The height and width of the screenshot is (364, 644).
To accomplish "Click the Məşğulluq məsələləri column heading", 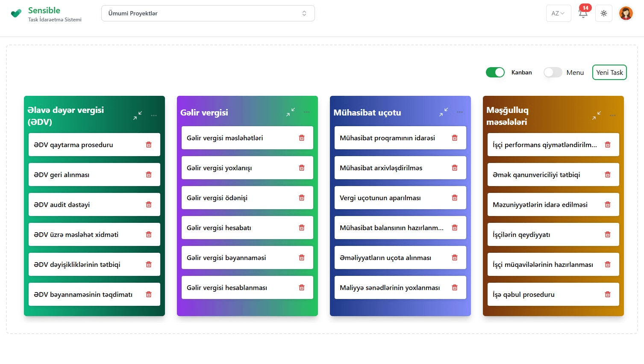I will 507,116.
